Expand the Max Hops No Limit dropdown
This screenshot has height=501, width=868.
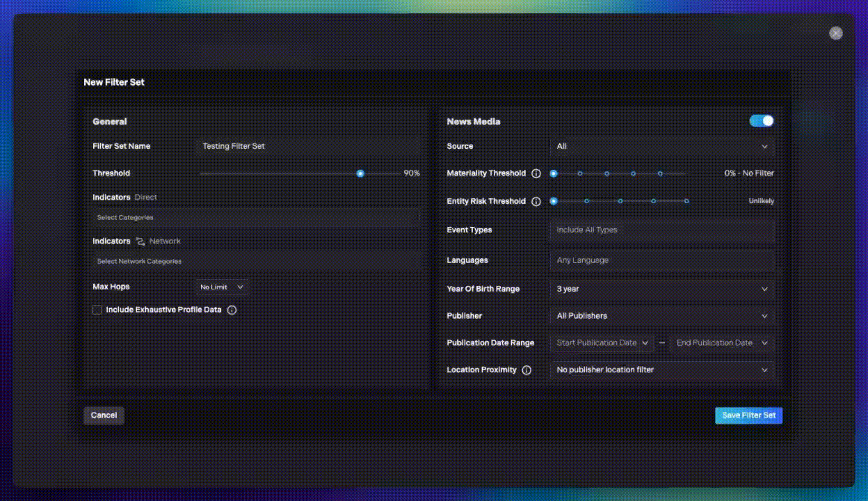(x=222, y=287)
